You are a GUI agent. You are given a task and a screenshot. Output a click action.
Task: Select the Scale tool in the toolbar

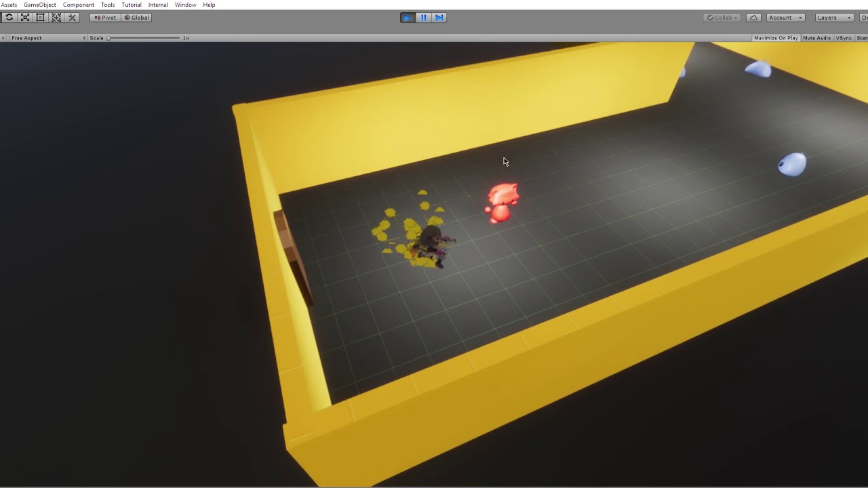(x=25, y=18)
